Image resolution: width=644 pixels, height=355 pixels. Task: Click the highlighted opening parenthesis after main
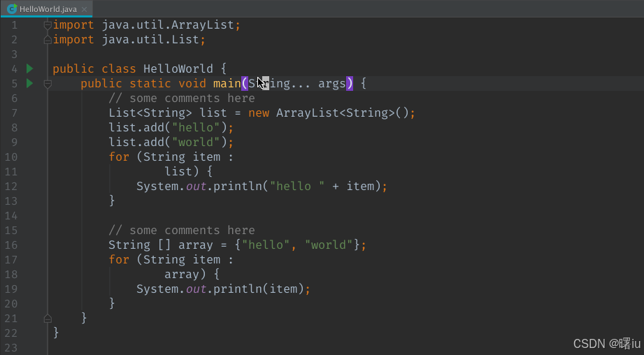click(245, 84)
